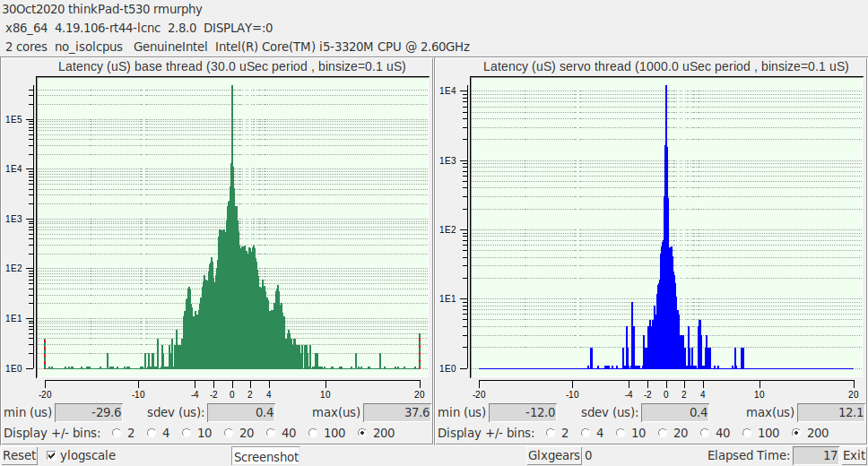This screenshot has height=466, width=868.
Task: Click servo thread max value 12.1
Action: pyautogui.click(x=830, y=412)
